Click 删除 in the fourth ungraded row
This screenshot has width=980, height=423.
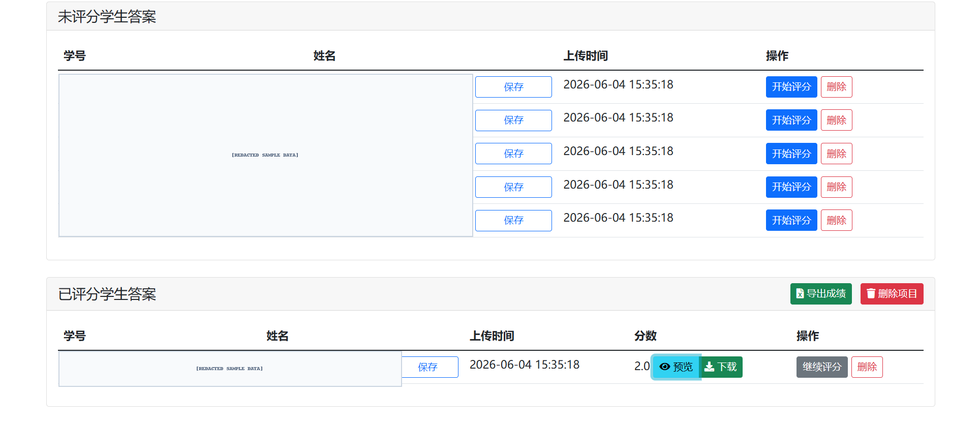coord(837,187)
